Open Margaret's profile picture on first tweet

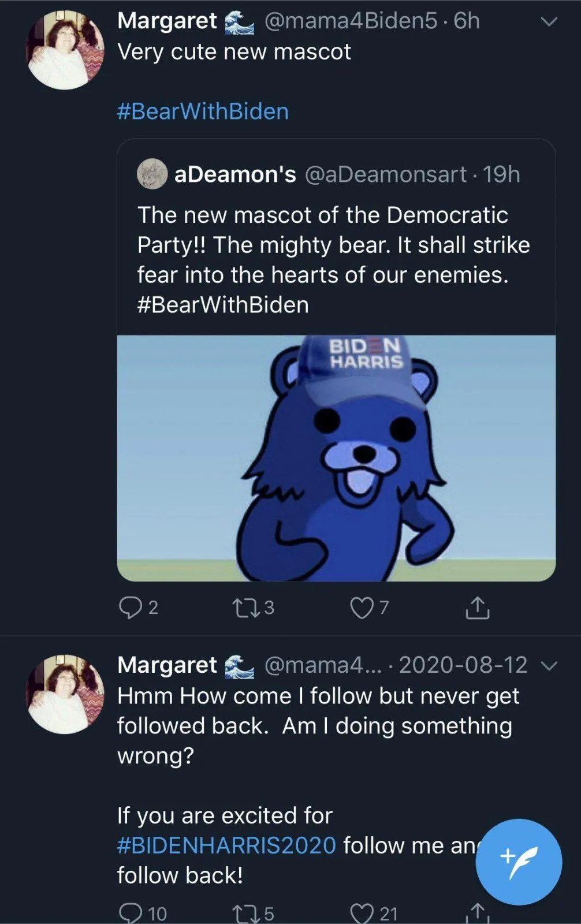click(65, 50)
